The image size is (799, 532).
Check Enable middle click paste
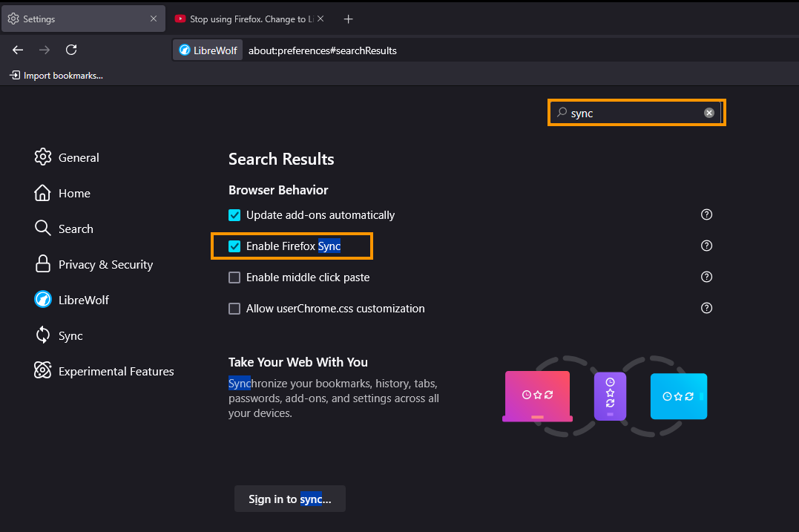tap(234, 278)
